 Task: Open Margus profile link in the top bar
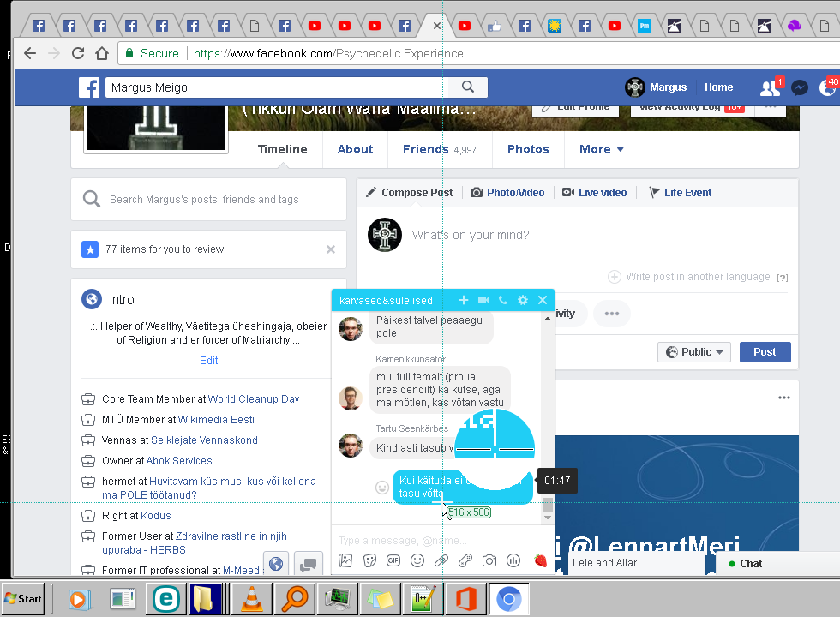tap(657, 87)
